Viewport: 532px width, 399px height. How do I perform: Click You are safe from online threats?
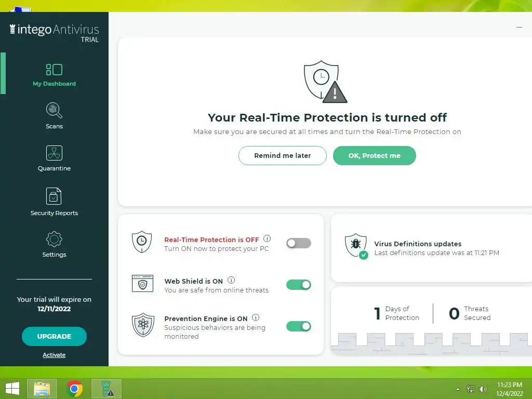tap(216, 290)
